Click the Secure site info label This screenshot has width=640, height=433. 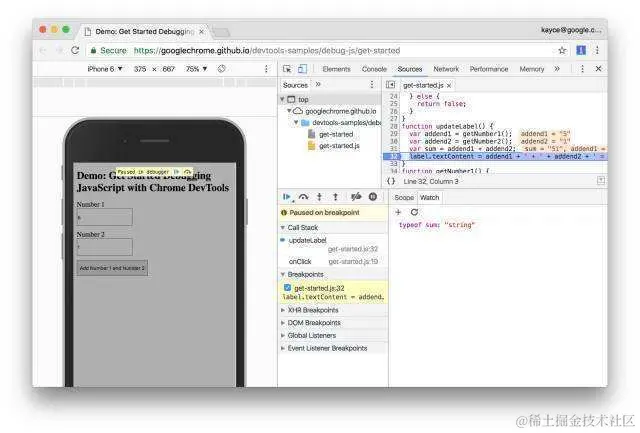tap(109, 51)
